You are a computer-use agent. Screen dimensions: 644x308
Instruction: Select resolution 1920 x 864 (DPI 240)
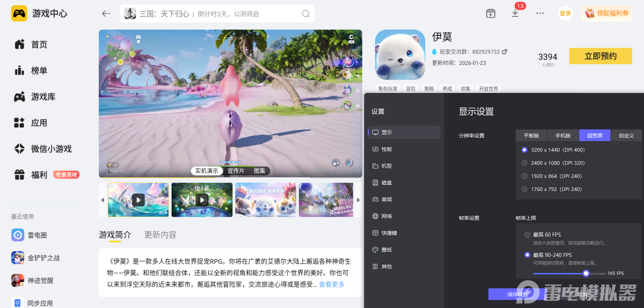click(524, 176)
